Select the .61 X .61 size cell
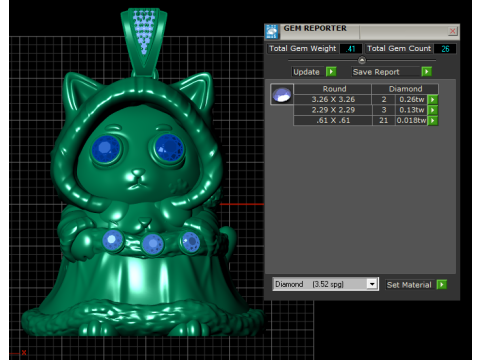480x360 pixels. coord(333,120)
